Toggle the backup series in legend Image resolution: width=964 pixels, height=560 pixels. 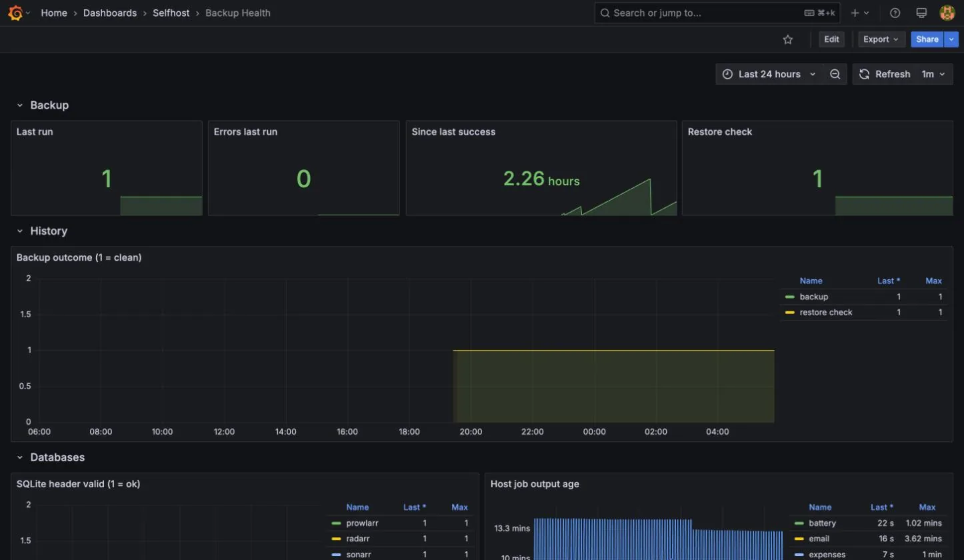[x=813, y=297]
